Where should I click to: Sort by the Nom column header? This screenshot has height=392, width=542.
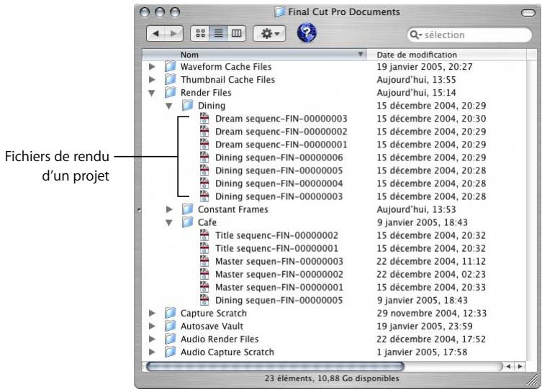click(254, 55)
